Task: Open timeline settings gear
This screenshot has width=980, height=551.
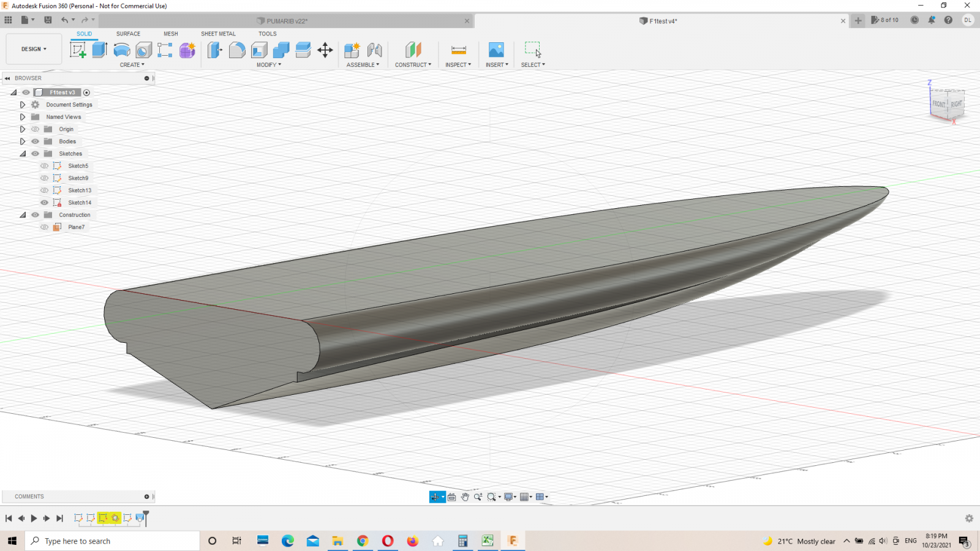Action: [x=969, y=519]
